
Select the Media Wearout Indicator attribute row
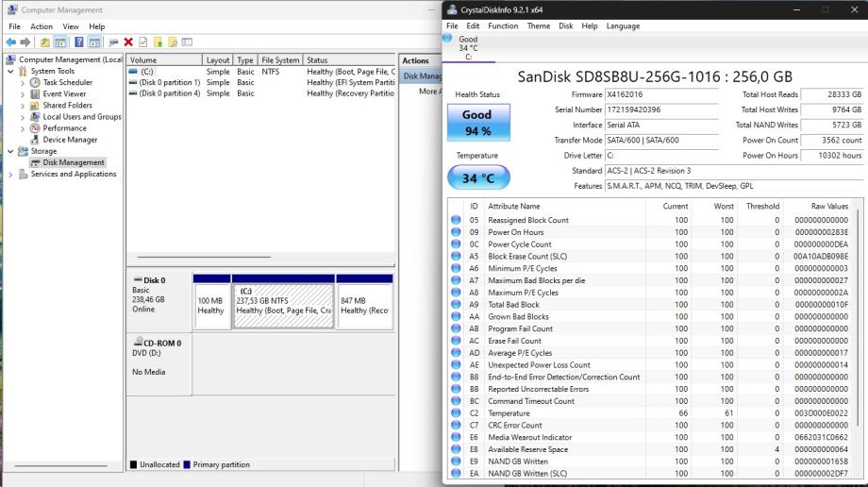[650, 437]
